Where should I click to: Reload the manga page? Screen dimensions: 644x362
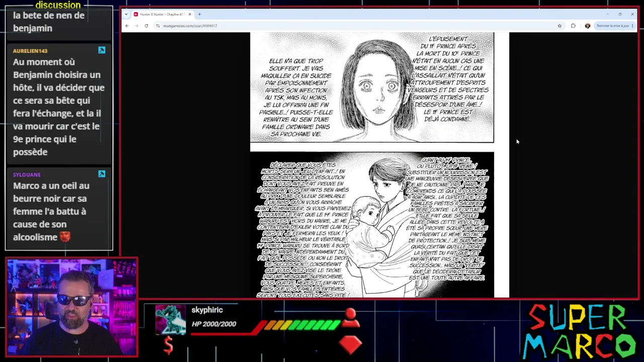point(146,26)
